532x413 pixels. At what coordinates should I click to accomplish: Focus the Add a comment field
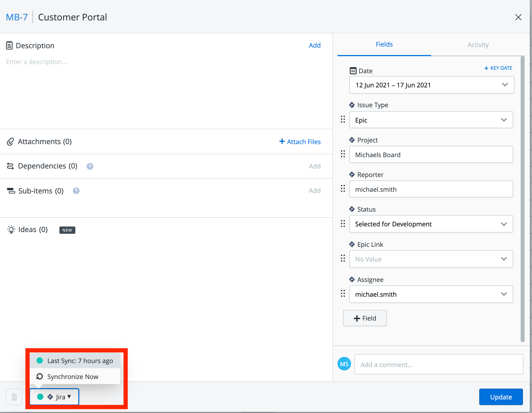pos(439,364)
